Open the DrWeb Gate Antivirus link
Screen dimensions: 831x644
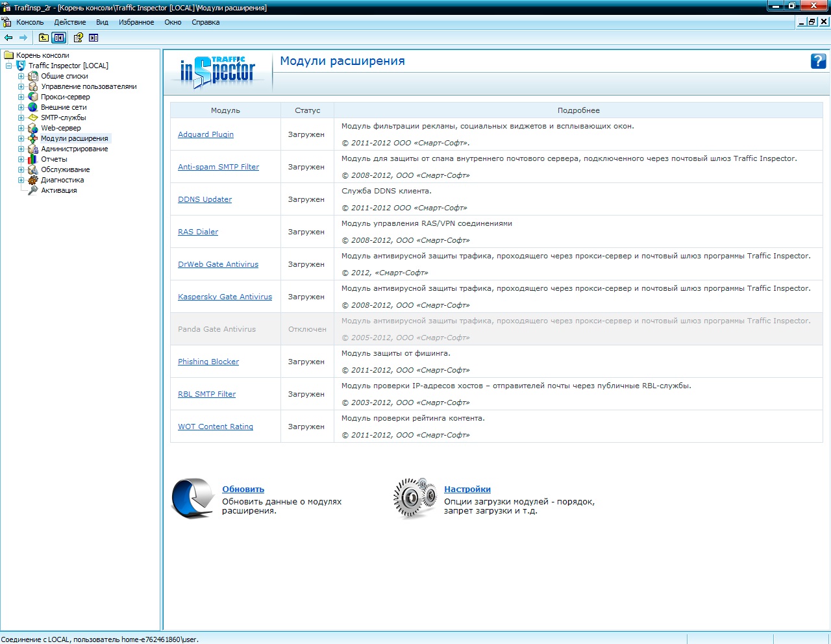click(x=218, y=264)
